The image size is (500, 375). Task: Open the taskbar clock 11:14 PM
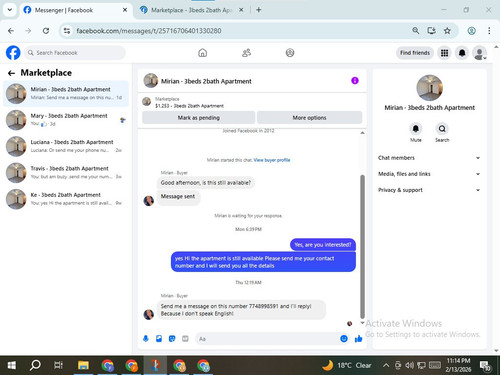click(458, 365)
